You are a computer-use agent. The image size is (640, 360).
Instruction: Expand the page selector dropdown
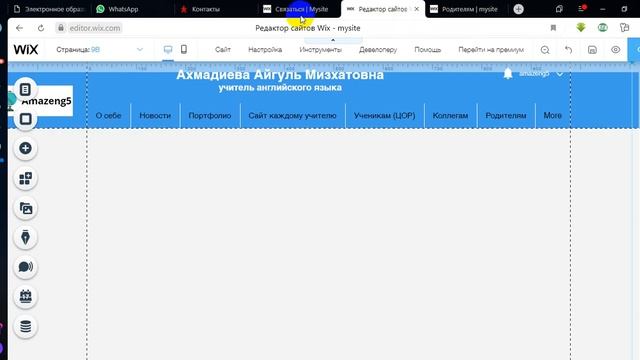point(140,49)
